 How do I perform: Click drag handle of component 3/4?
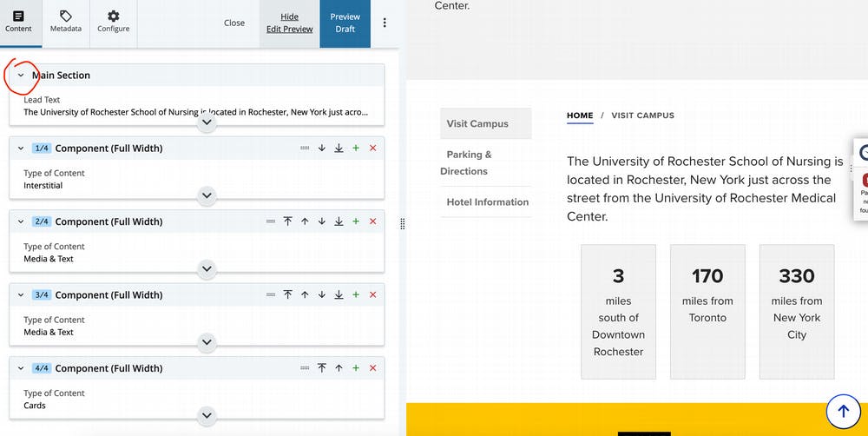tap(271, 294)
